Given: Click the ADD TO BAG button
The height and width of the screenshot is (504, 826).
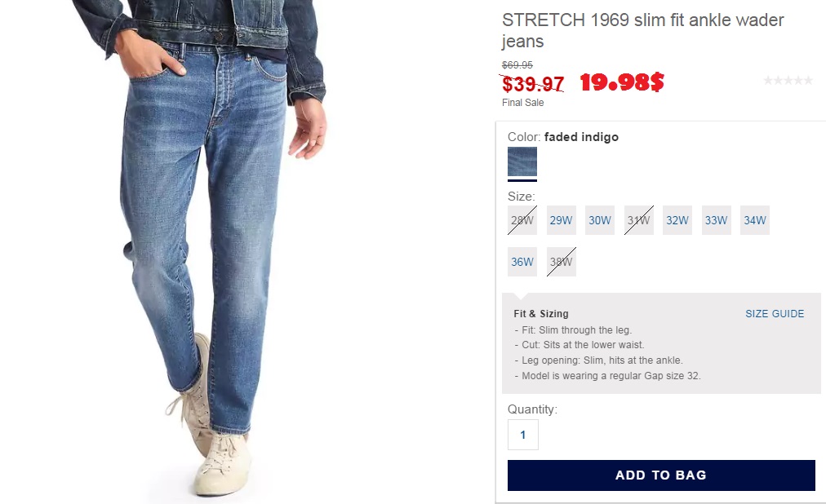Looking at the screenshot, I should coord(661,475).
